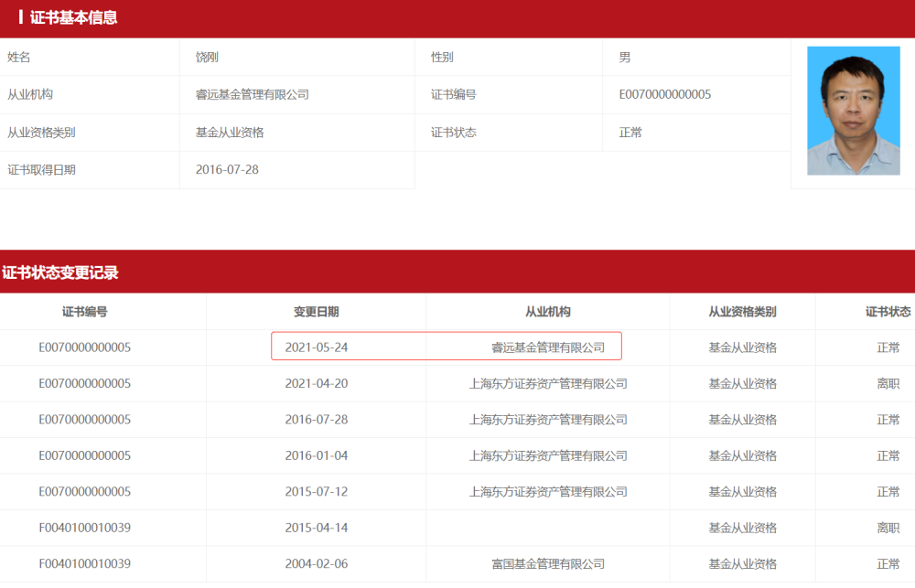
Task: Click the certificate number in the 2016-01-04 row
Action: [84, 455]
